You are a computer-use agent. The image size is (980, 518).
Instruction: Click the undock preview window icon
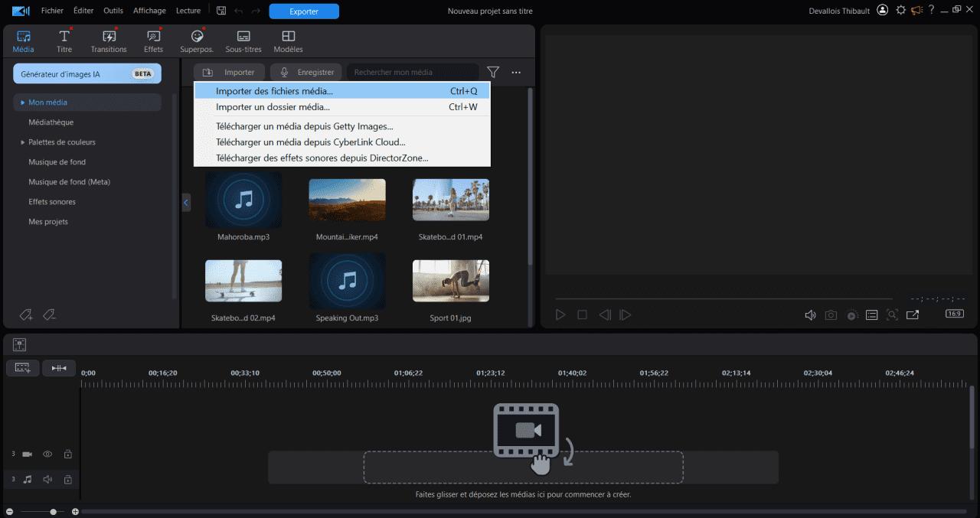click(x=913, y=314)
